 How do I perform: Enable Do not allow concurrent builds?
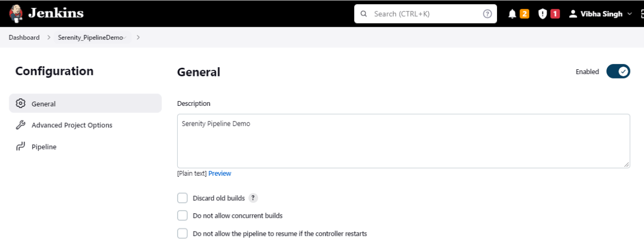pyautogui.click(x=182, y=216)
